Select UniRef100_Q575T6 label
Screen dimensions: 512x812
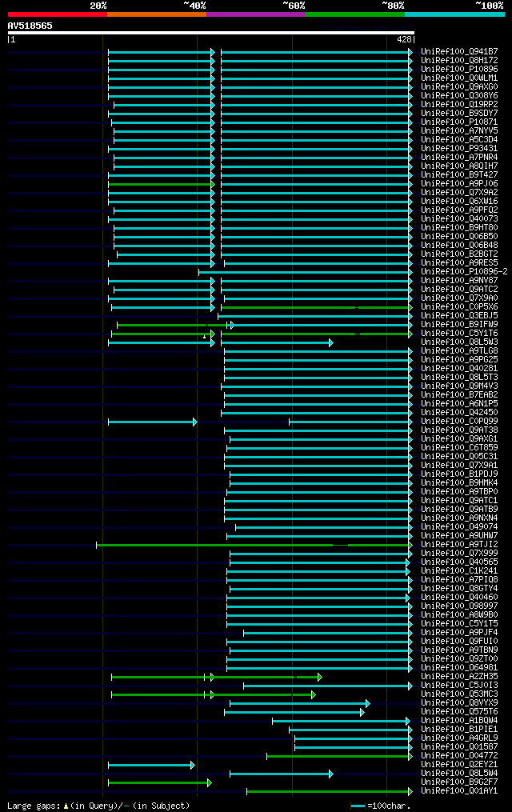click(459, 712)
